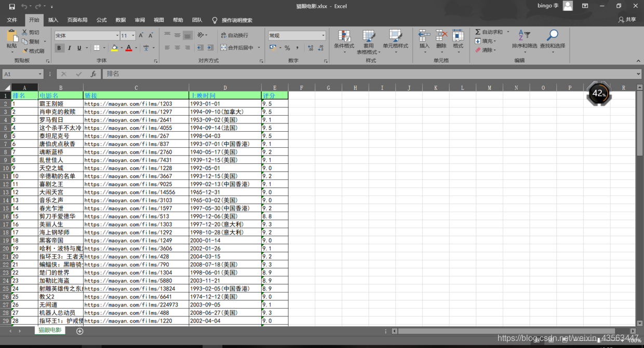Viewport: 644px width, 348px height.
Task: Add a new sheet with the plus icon
Action: click(79, 331)
